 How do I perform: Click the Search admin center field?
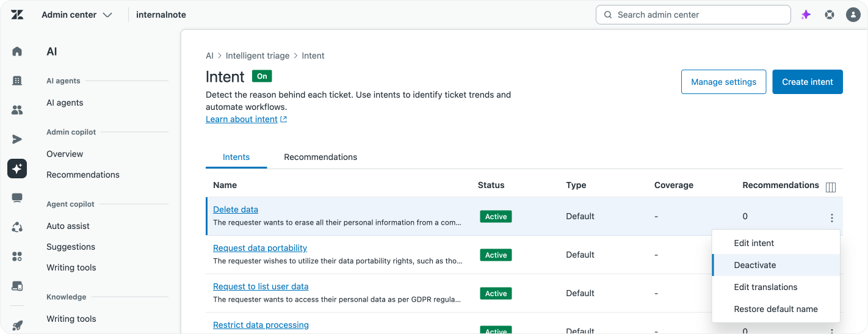coord(693,15)
